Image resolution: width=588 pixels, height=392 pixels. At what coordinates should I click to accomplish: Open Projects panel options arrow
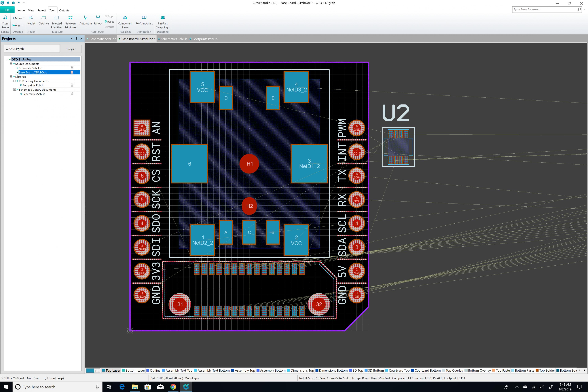[71, 38]
